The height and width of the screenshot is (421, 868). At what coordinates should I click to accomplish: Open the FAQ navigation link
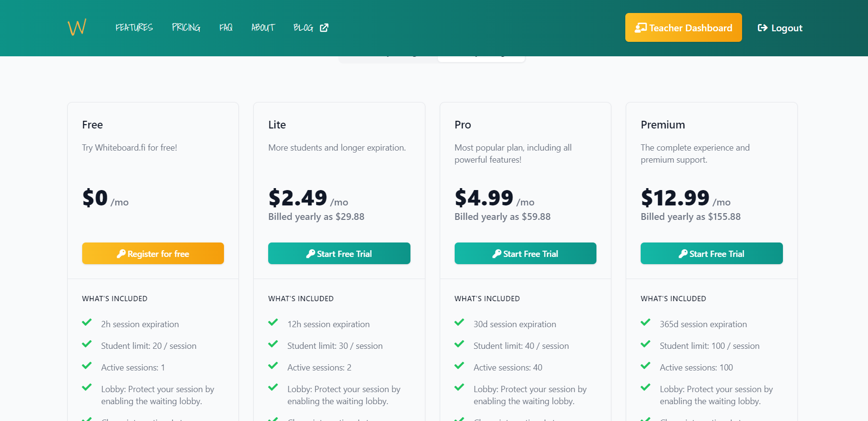tap(226, 28)
